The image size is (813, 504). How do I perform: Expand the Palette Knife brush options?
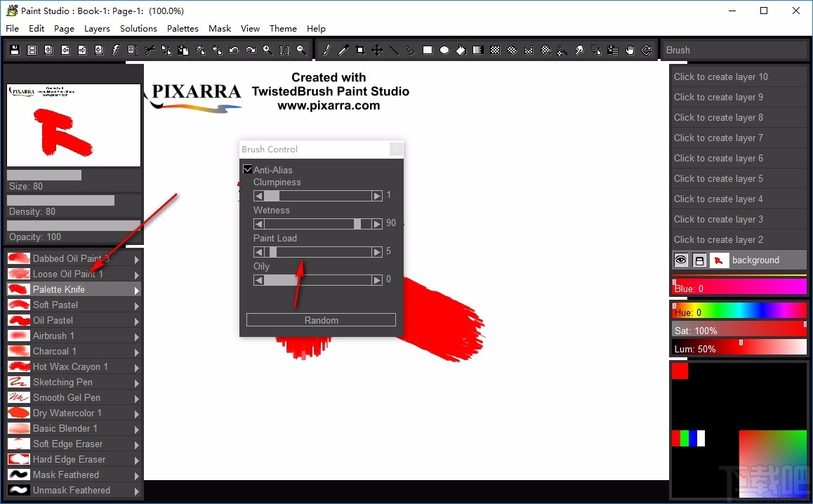pos(135,289)
